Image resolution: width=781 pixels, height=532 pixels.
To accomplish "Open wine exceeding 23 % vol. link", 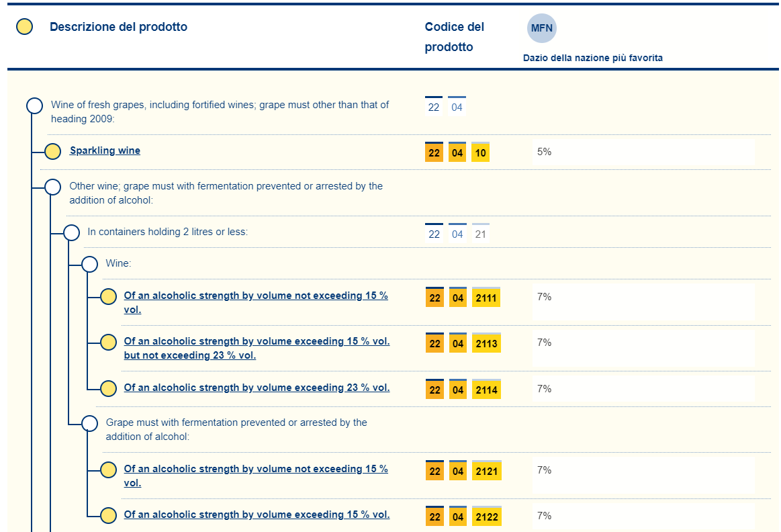I will tap(257, 388).
